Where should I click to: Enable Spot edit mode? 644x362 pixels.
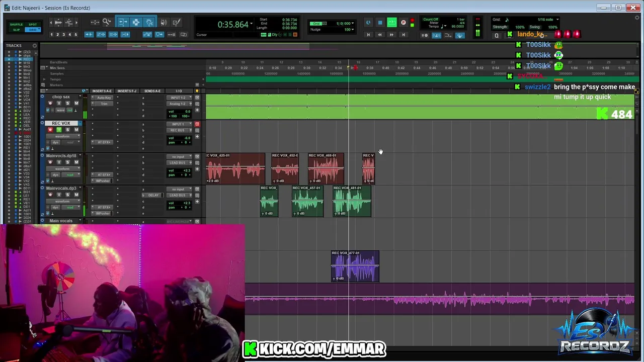pos(33,25)
